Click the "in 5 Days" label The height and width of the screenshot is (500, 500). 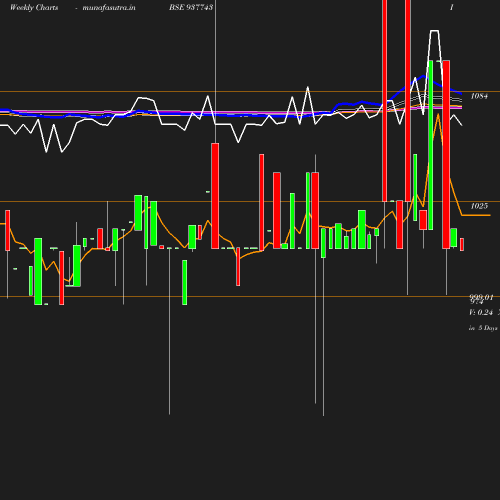click(483, 328)
